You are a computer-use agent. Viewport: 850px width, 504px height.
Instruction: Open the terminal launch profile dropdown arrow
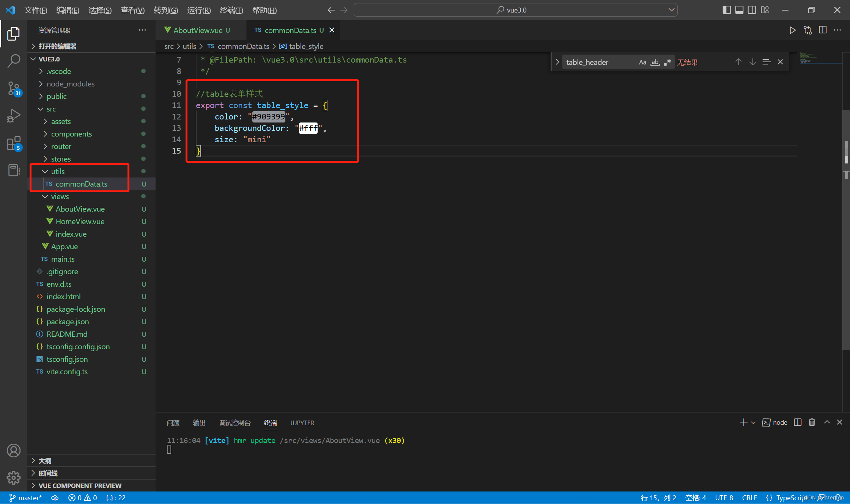(753, 422)
